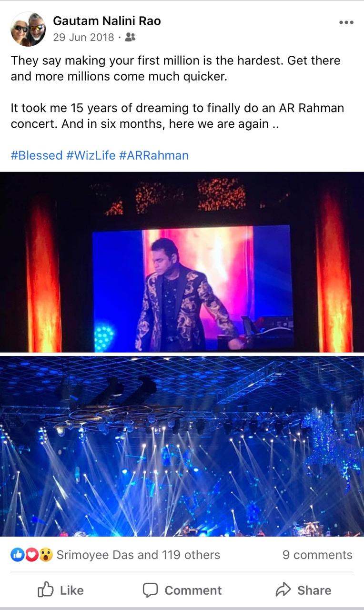
Task: Follow the #Blessed hashtag
Action: click(x=37, y=155)
